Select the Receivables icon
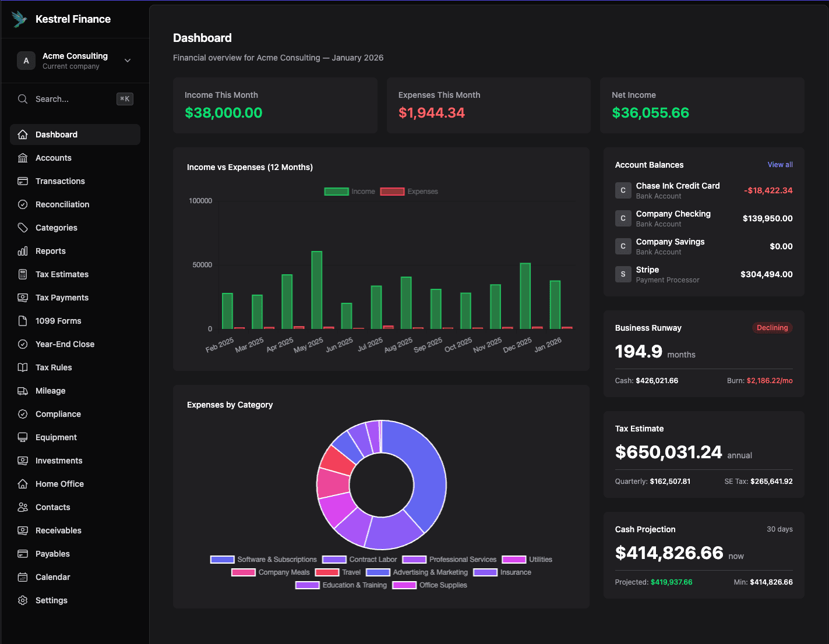829x644 pixels. pyautogui.click(x=23, y=530)
